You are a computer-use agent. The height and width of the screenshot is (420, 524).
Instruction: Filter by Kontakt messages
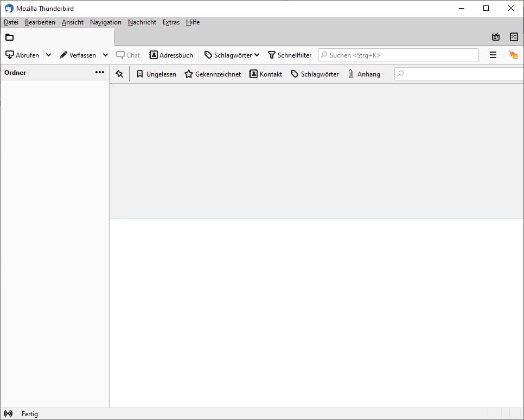pyautogui.click(x=266, y=74)
